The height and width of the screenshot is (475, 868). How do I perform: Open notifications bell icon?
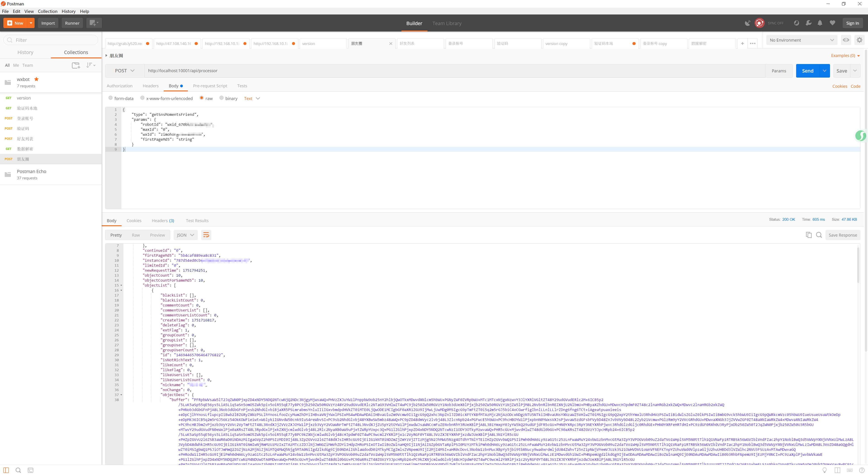pyautogui.click(x=820, y=23)
